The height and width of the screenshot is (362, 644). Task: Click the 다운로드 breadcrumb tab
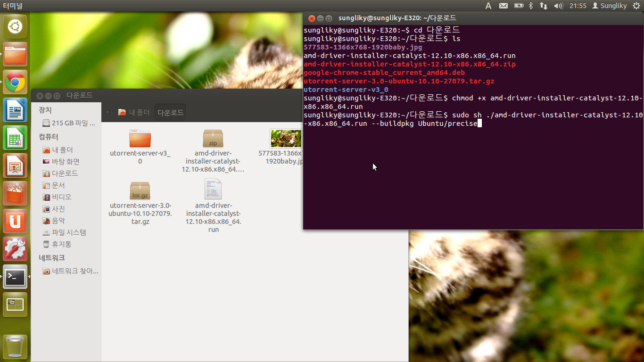point(170,112)
